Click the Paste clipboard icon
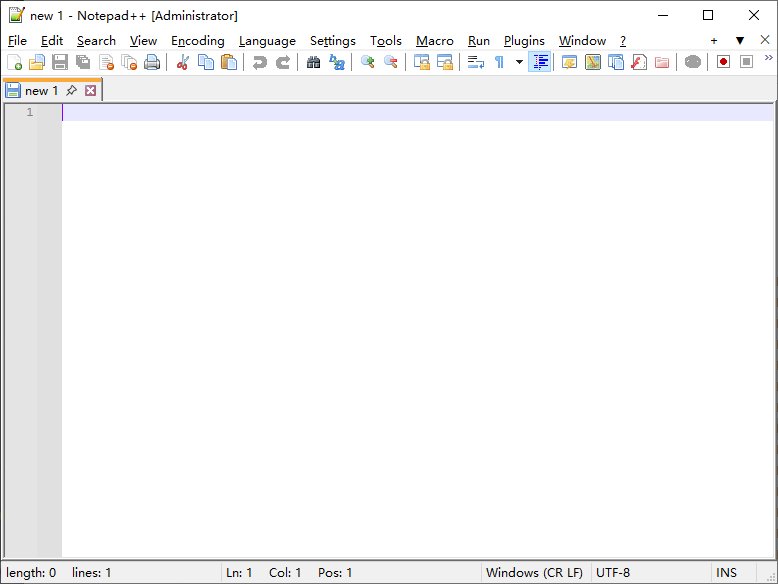Image resolution: width=778 pixels, height=584 pixels. [x=229, y=63]
